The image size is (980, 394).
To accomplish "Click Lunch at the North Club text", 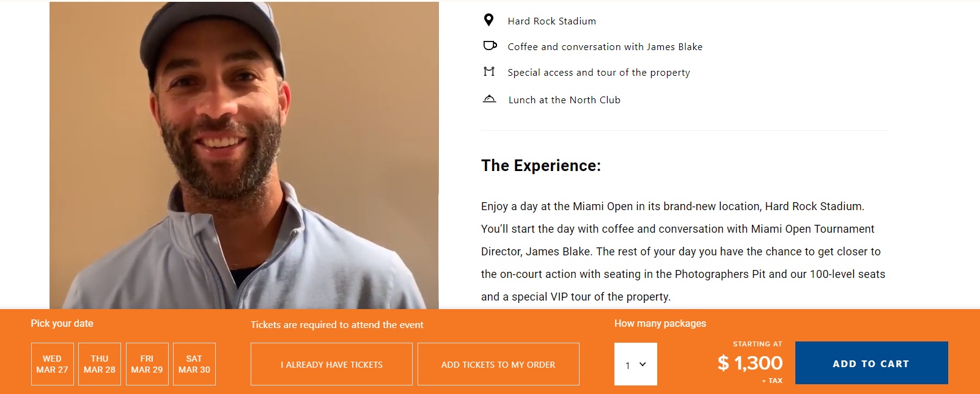I will coord(564,100).
